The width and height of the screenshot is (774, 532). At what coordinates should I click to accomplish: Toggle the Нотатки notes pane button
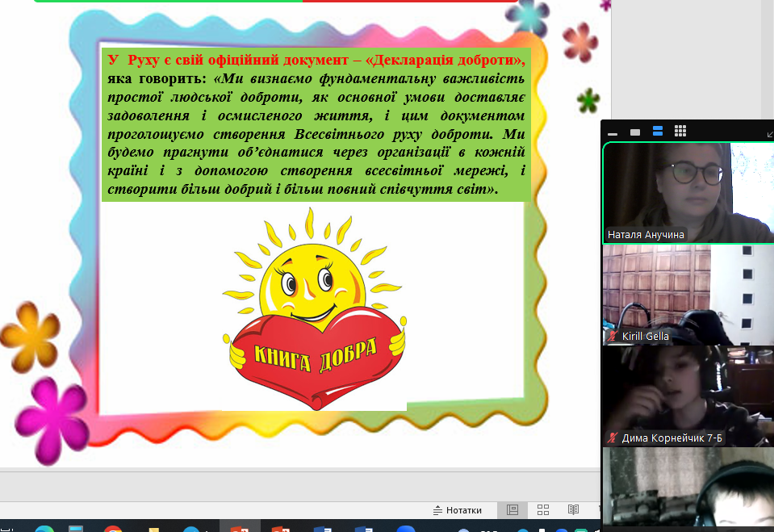coord(457,510)
